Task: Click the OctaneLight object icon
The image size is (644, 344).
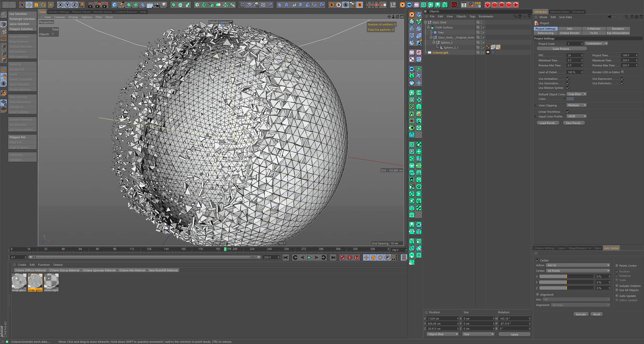Action: point(430,53)
